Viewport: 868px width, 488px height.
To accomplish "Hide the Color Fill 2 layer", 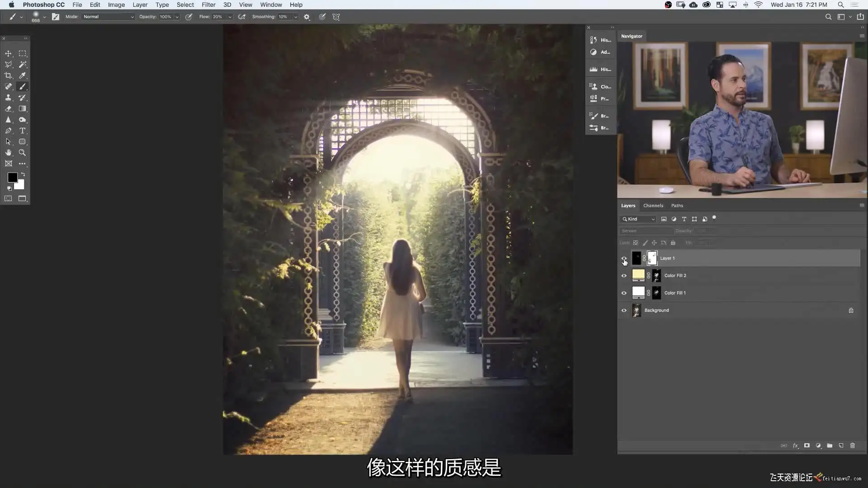I will pyautogui.click(x=624, y=276).
